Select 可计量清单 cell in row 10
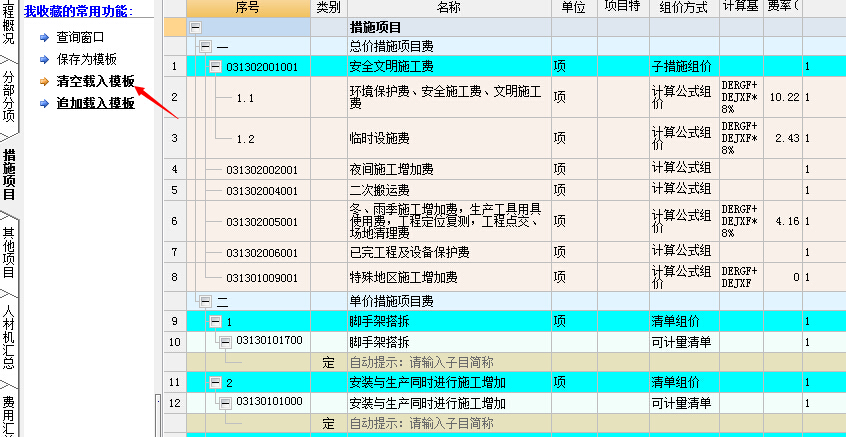 [684, 342]
